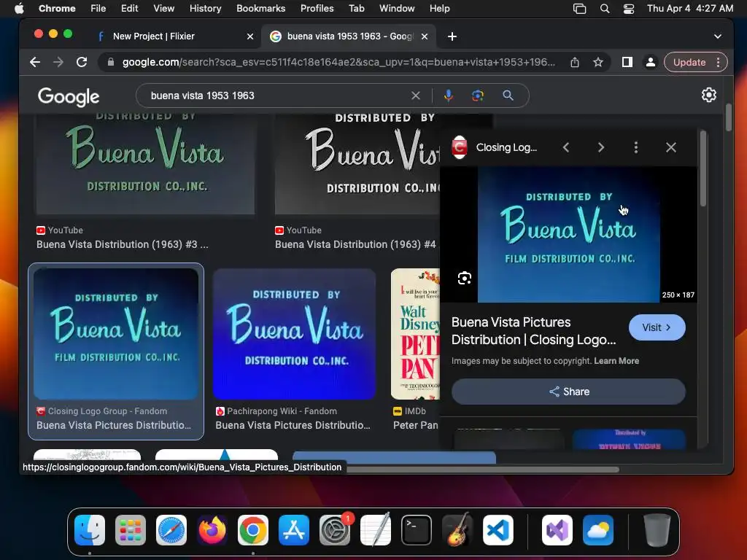Viewport: 747px width, 560px height.
Task: Open Google quick settings gear
Action: click(x=709, y=95)
